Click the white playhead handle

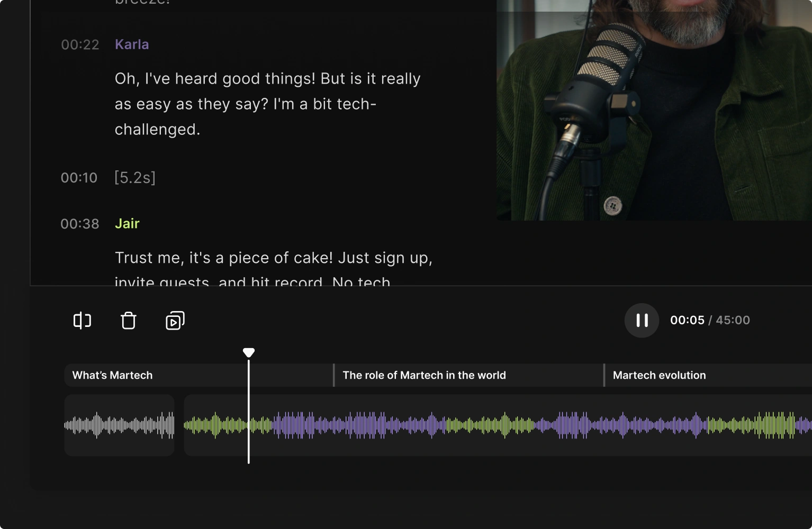click(x=249, y=352)
